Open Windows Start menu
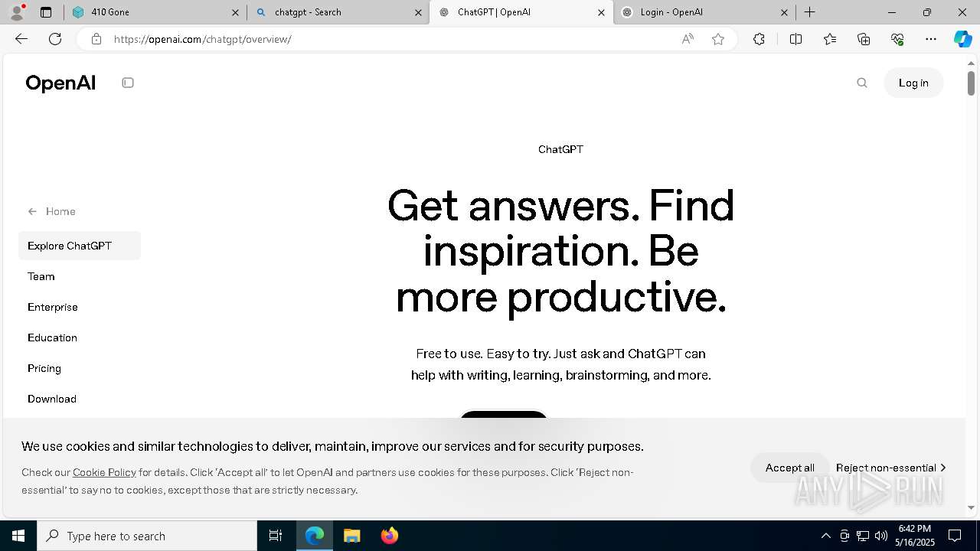980x551 pixels. 18,536
